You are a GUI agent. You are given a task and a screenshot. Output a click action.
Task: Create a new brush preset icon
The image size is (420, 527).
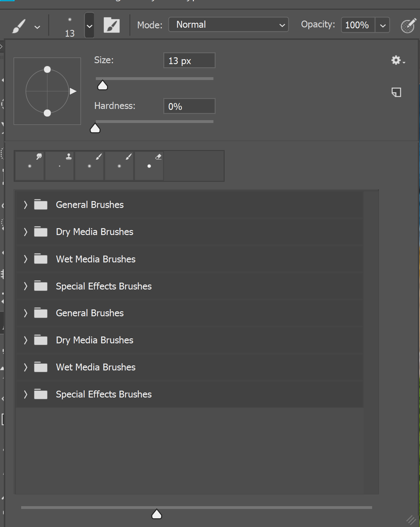coord(396,92)
